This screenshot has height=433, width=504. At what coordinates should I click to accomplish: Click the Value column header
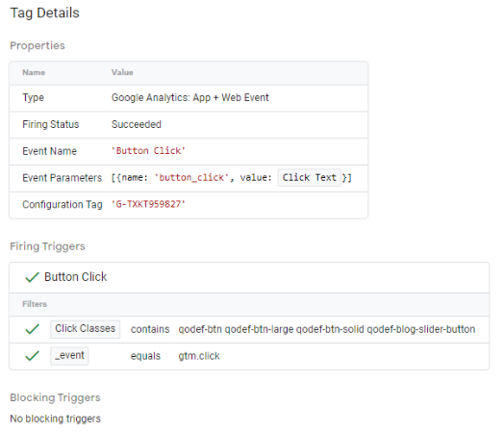[122, 72]
